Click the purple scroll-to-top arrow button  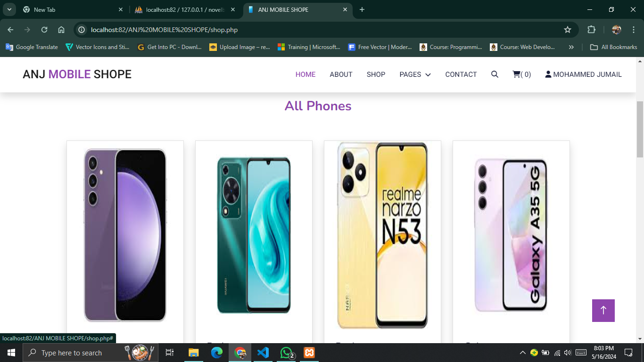pos(603,311)
